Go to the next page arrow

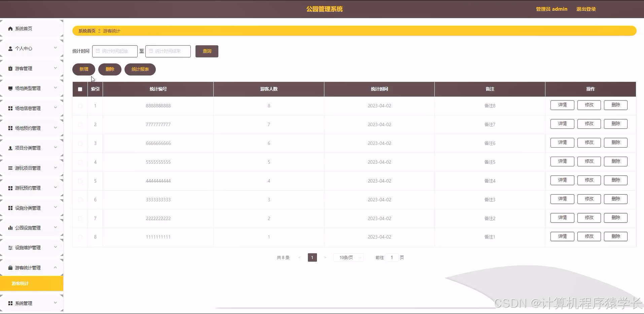(325, 258)
